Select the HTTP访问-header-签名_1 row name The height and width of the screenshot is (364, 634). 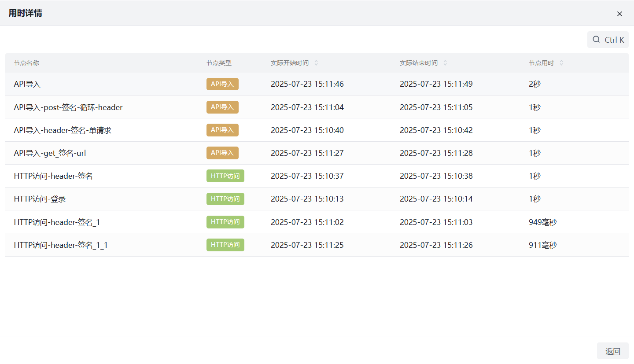(57, 222)
